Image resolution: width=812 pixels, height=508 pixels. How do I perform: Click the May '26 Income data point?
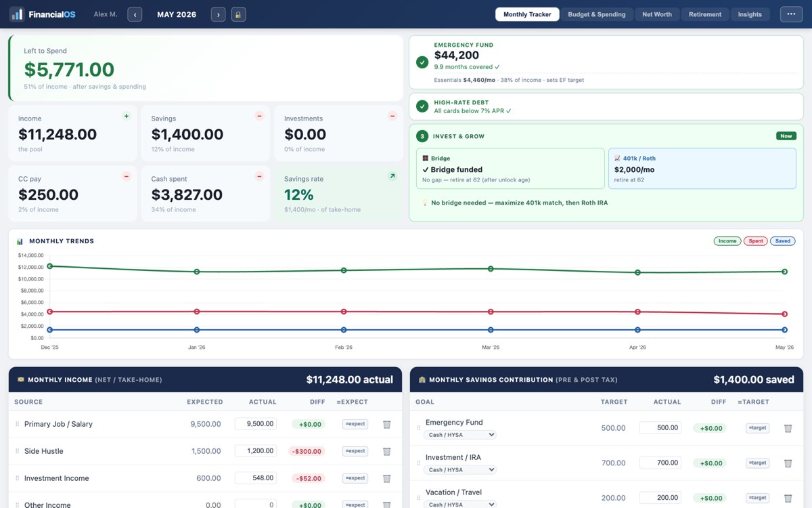[x=785, y=272]
